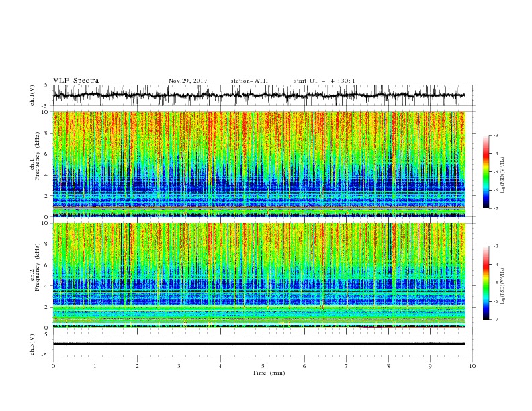Viewport: 532px width, 411px height.
Task: Click the color scale bar beside ch.2
Action: coord(486,283)
